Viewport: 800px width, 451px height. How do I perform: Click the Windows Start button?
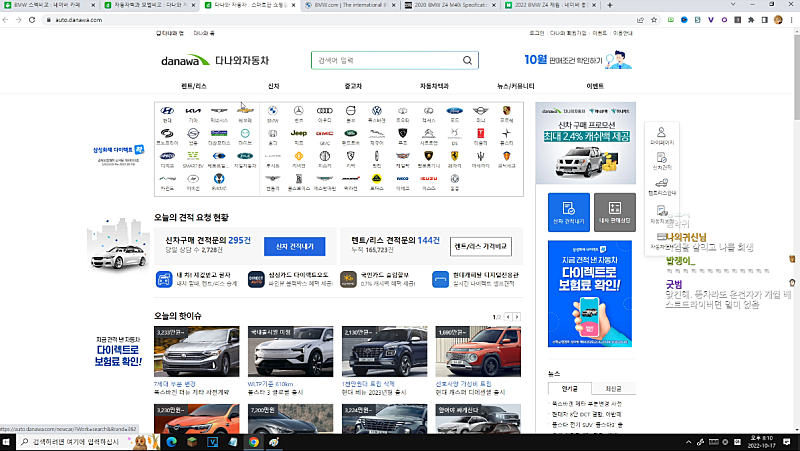point(9,441)
